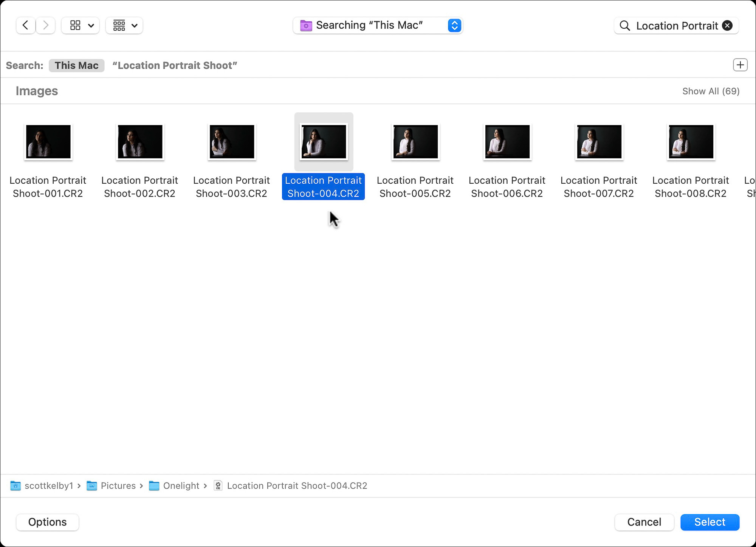
Task: Click the forward navigation arrow
Action: point(45,25)
